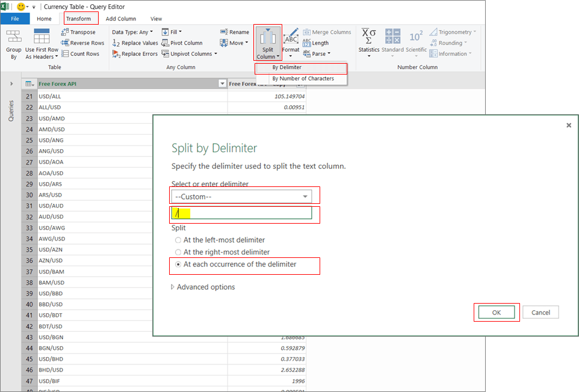The image size is (579, 392).
Task: Open the Statistics dropdown arrow
Action: click(x=369, y=56)
